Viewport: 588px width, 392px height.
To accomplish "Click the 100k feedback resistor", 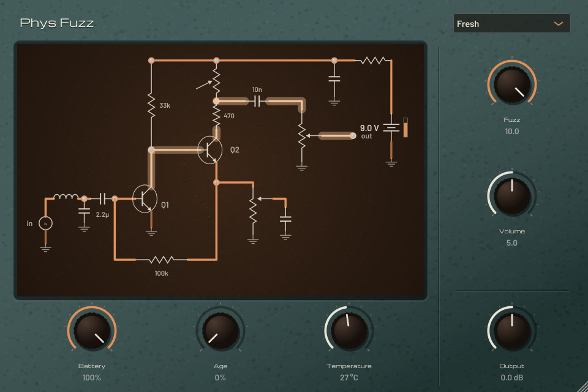I will pyautogui.click(x=162, y=259).
